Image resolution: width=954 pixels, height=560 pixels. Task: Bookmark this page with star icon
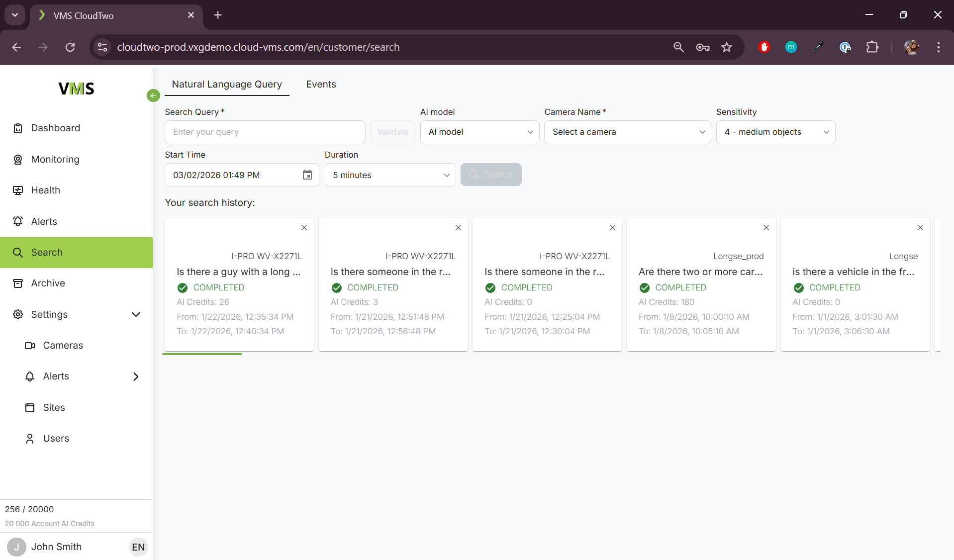point(727,47)
